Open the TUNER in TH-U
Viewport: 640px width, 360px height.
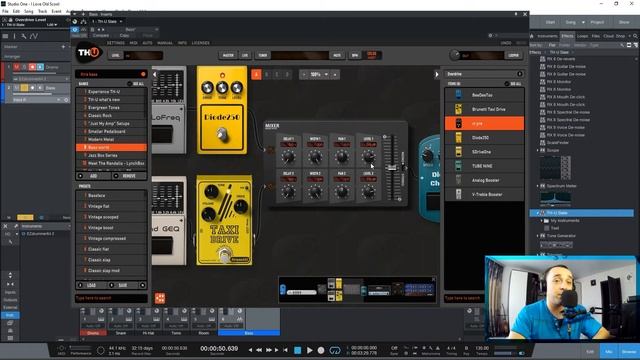click(262, 55)
